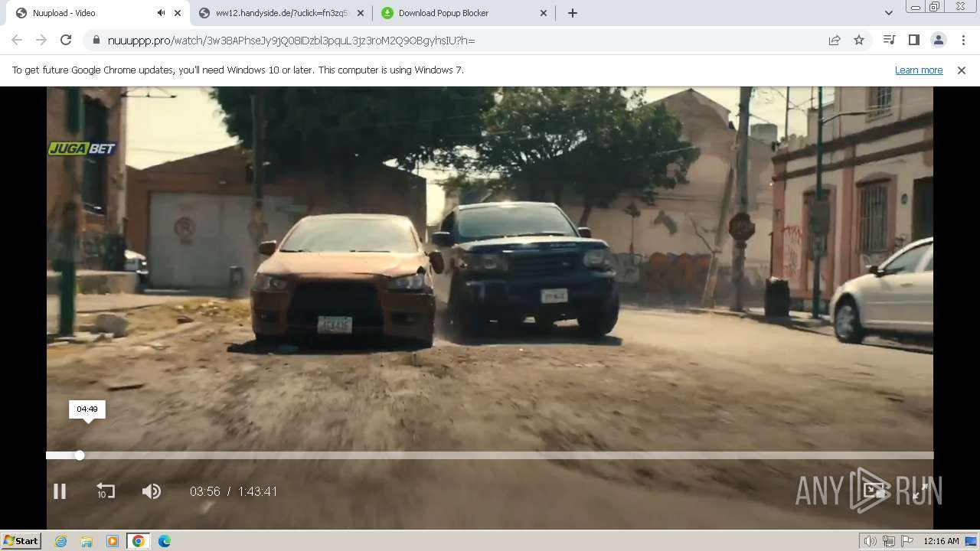This screenshot has height=551, width=980.
Task: Expand the tab search dropdown
Action: coord(888,13)
